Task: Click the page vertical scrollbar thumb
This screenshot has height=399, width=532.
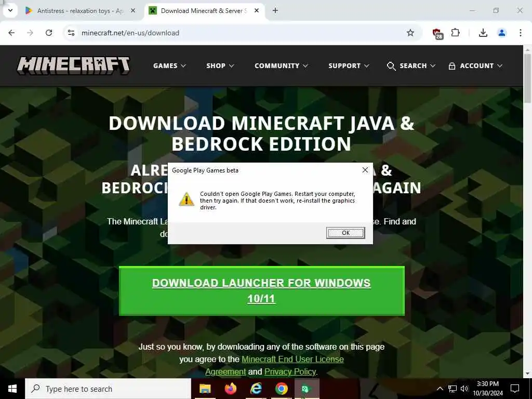Action: click(x=528, y=78)
